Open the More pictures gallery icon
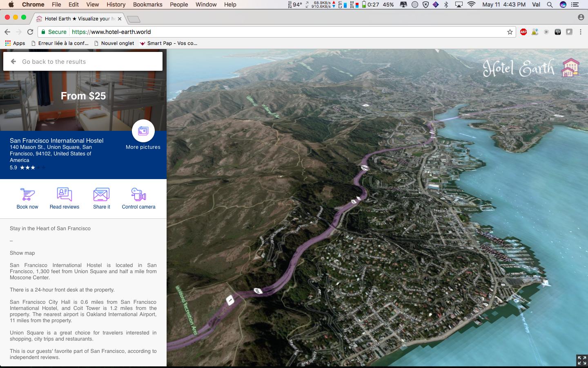The image size is (588, 368). click(x=143, y=131)
